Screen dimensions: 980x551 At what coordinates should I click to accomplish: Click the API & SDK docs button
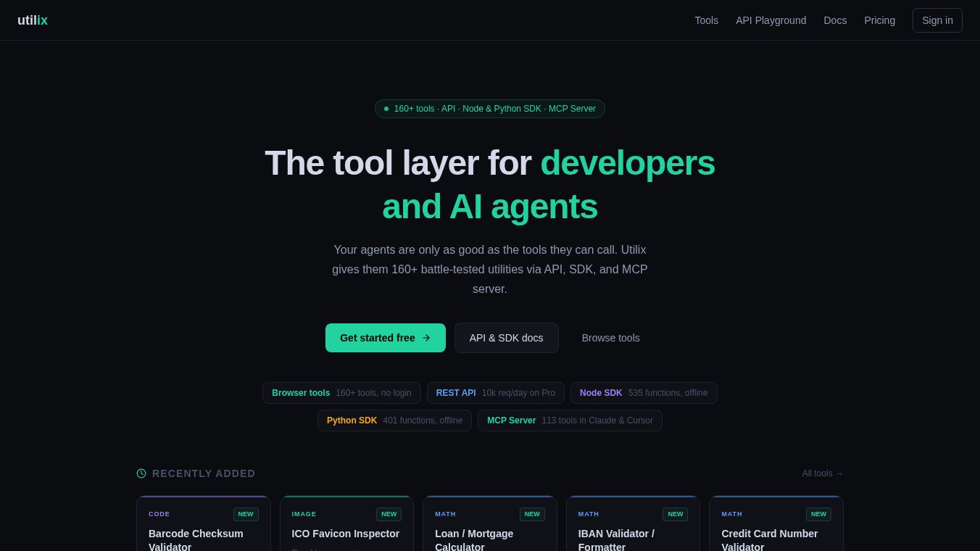[x=507, y=338]
